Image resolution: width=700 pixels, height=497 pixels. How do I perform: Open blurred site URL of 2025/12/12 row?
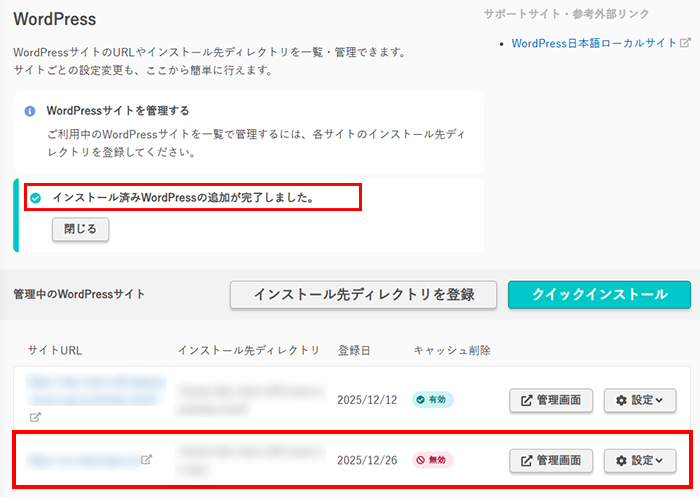coord(96,390)
